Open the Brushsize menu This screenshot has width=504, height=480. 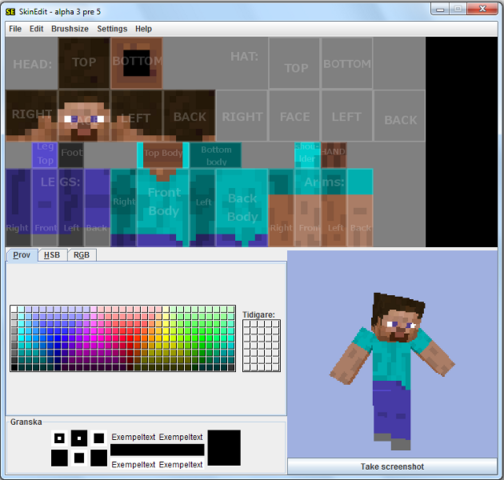[x=70, y=29]
